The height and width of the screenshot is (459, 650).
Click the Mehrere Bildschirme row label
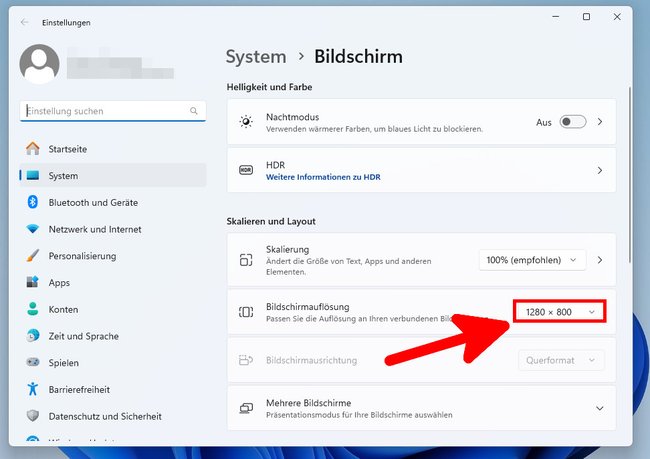point(308,403)
